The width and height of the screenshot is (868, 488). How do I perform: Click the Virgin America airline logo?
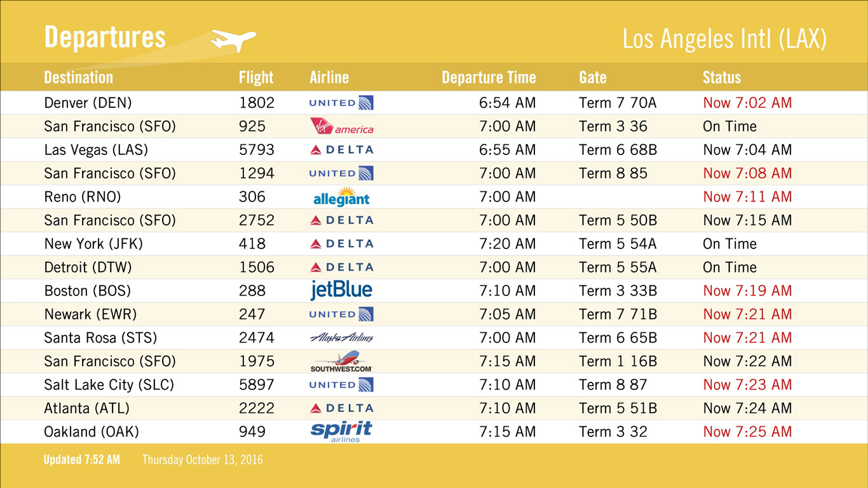coord(341,126)
